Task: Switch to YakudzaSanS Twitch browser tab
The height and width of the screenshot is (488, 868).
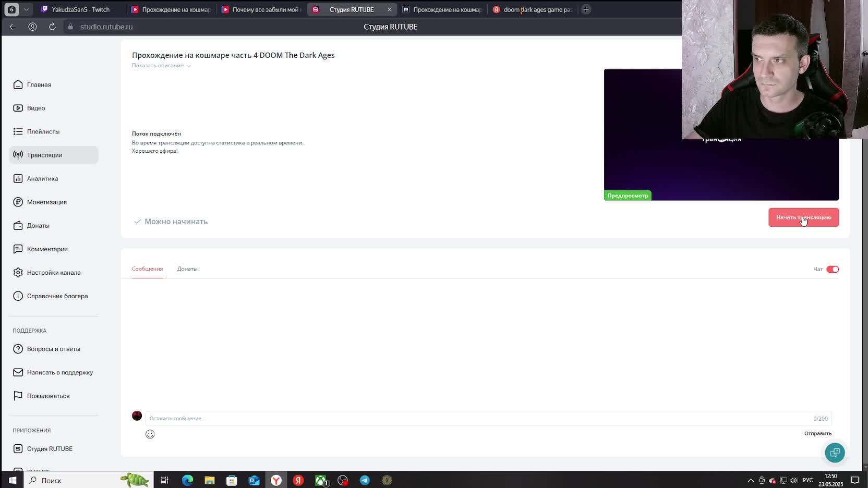Action: click(79, 9)
